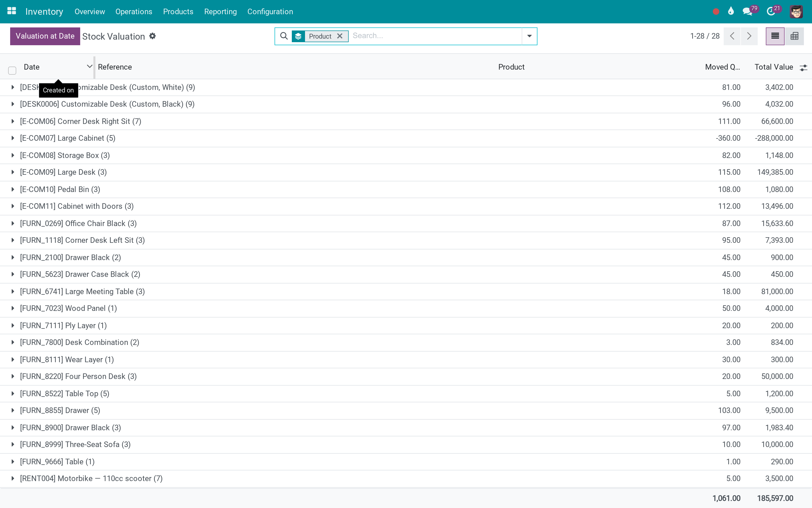Image resolution: width=812 pixels, height=508 pixels.
Task: Expand Corner Desk Right Sit group
Action: (x=13, y=121)
